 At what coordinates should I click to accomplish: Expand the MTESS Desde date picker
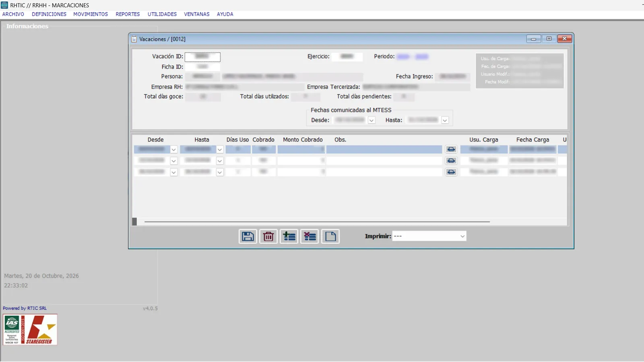click(x=372, y=120)
